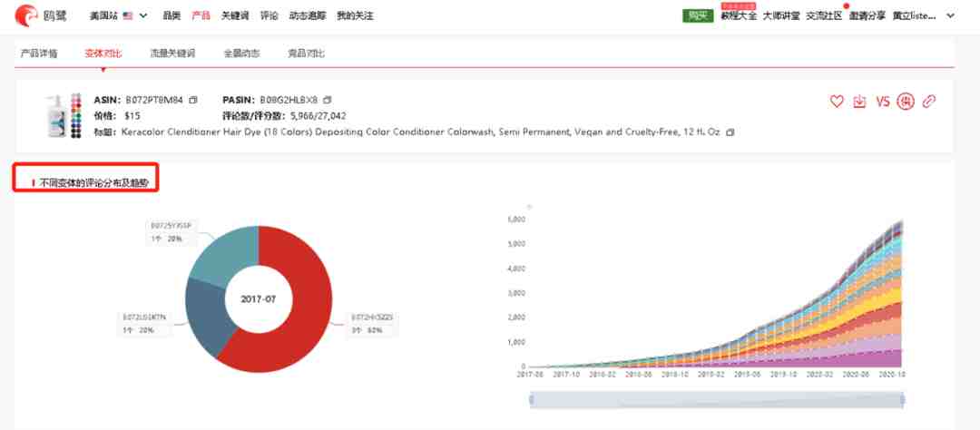Screen dimensions: 980x430
Task: Go to 我的关注 menu item
Action: 355,15
